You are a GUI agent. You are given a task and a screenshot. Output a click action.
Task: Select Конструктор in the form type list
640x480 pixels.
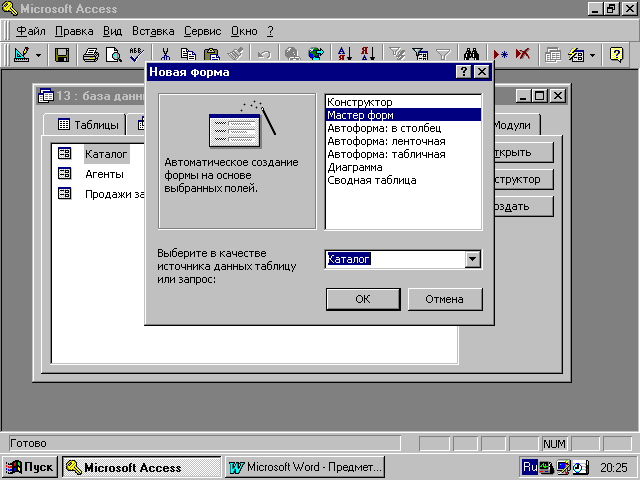tap(404, 102)
